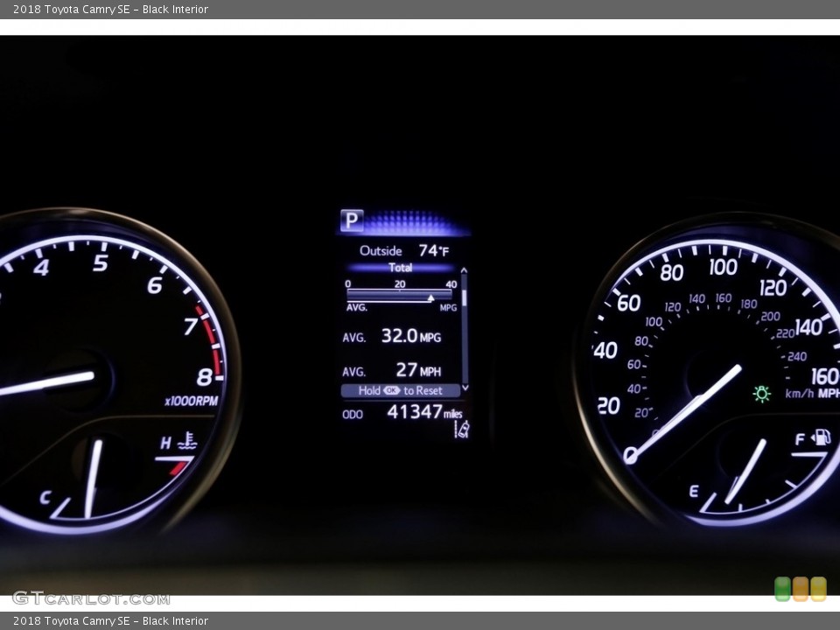Click the x1000RPM label on tachometer
Screen dimensions: 840x630
point(192,401)
